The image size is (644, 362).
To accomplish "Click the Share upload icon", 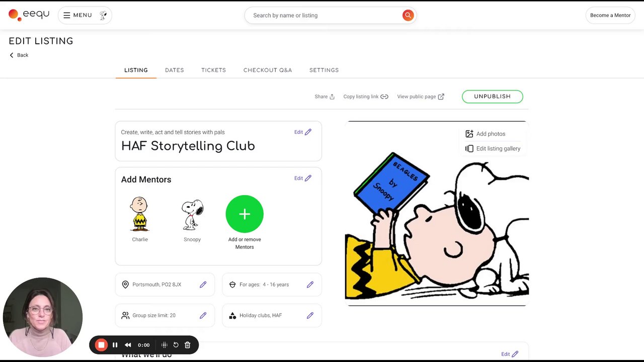I will pos(332,97).
